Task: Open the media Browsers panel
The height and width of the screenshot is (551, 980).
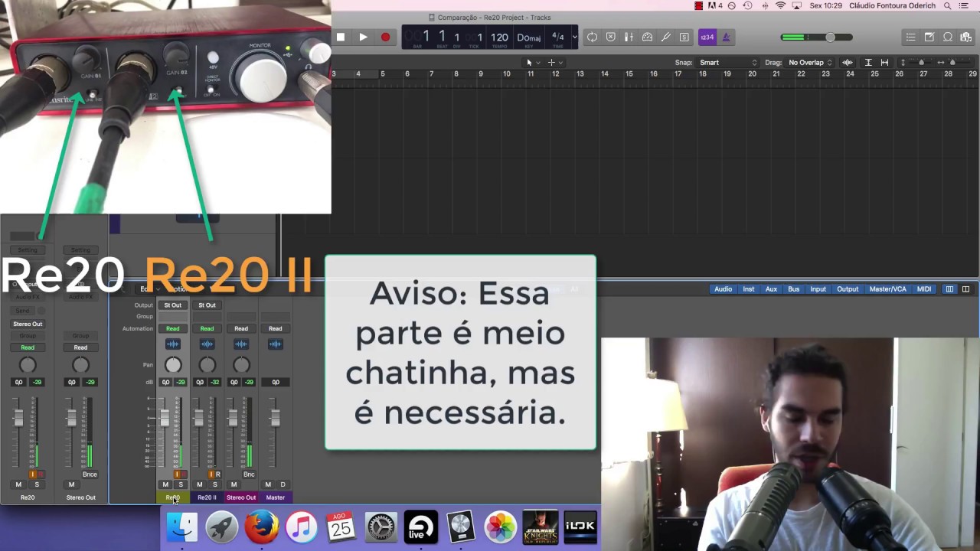Action: pyautogui.click(x=965, y=37)
